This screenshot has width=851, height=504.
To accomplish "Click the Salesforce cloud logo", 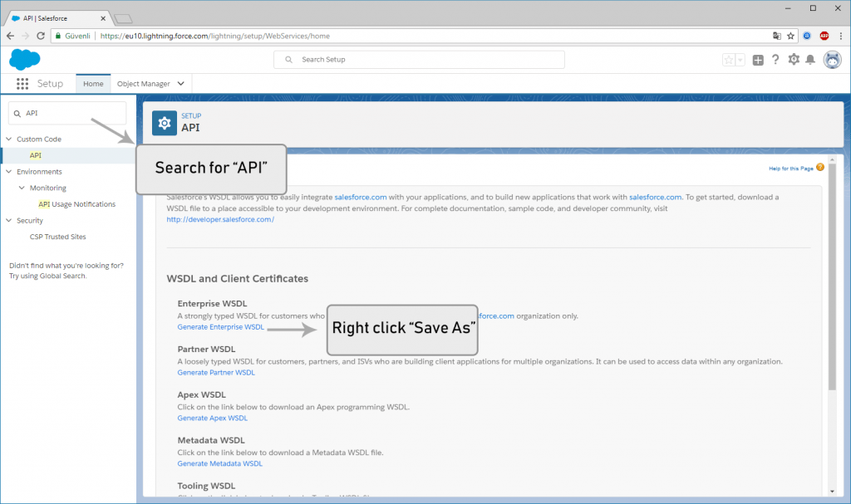I will click(24, 59).
